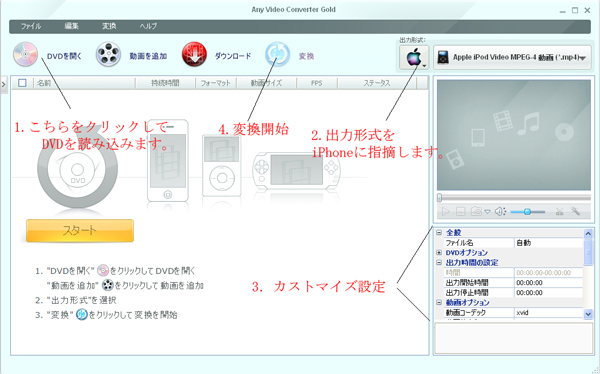
Task: Open the ファイル menu
Action: pos(31,26)
